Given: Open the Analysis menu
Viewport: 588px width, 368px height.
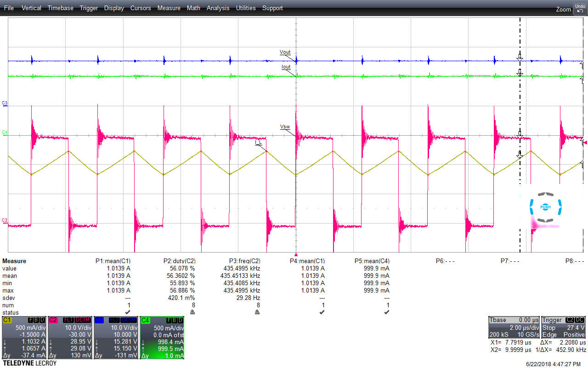Looking at the screenshot, I should tap(218, 8).
